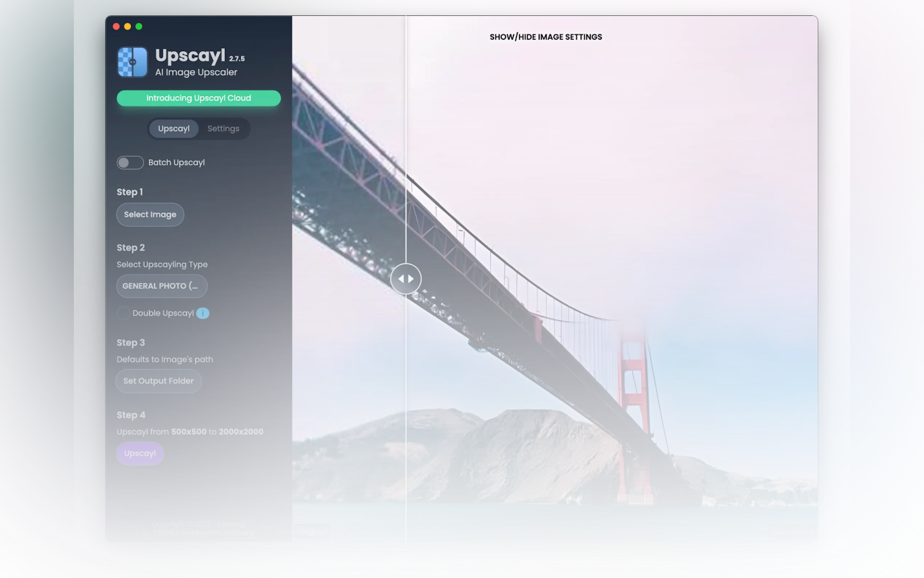
Task: Click the green fullscreen window button
Action: 139,26
